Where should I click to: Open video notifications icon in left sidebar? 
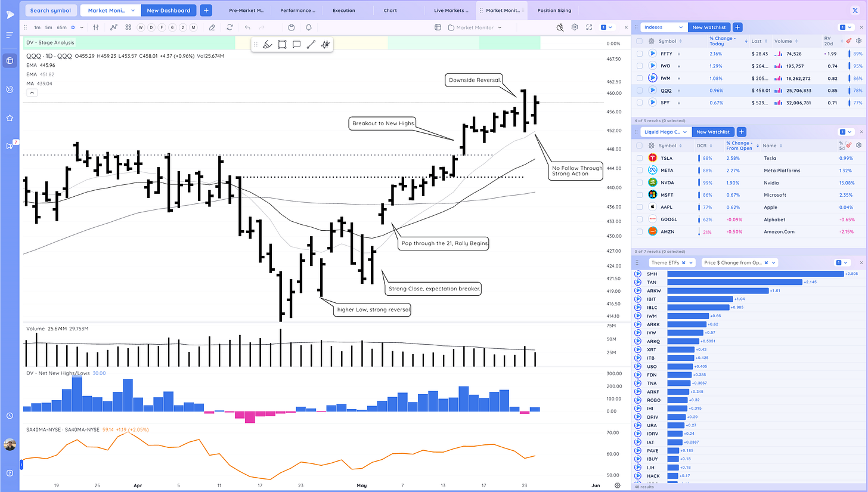coord(10,146)
